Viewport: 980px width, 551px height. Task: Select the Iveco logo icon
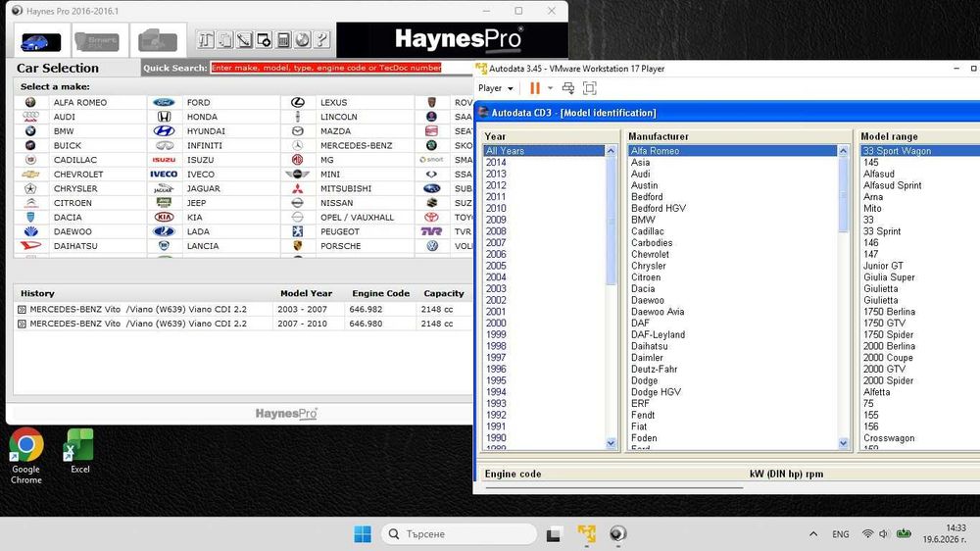pos(164,174)
